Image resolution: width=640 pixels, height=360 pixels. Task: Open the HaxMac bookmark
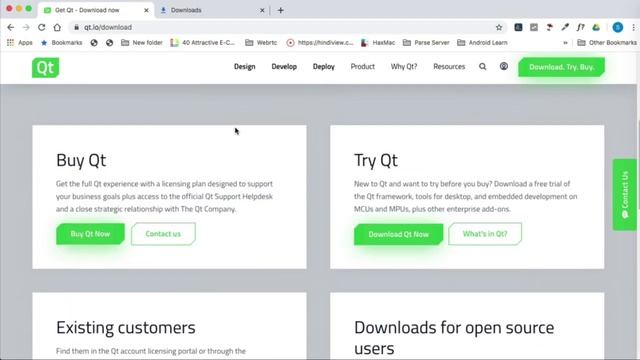[378, 42]
